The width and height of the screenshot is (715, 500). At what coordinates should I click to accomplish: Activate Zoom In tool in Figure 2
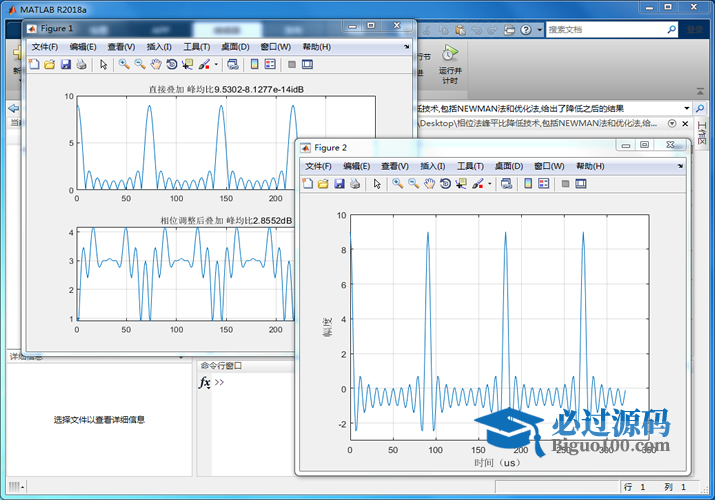398,184
